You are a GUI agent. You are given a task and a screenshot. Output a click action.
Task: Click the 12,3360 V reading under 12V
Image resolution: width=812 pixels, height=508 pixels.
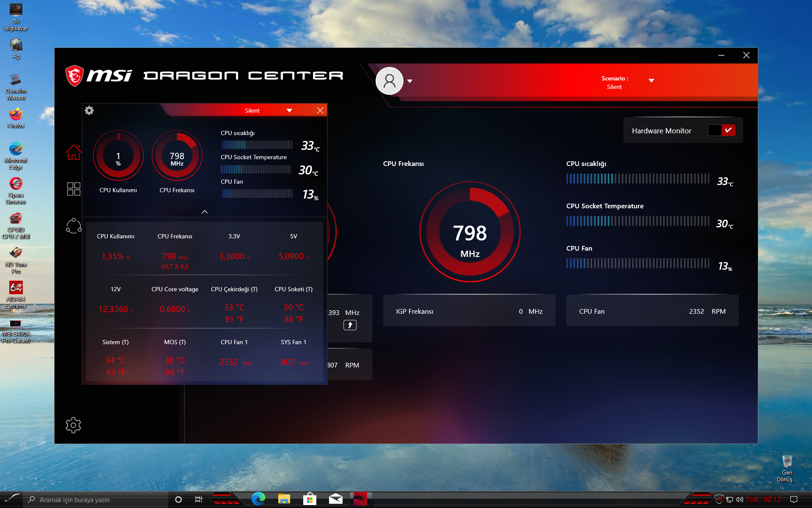point(115,309)
